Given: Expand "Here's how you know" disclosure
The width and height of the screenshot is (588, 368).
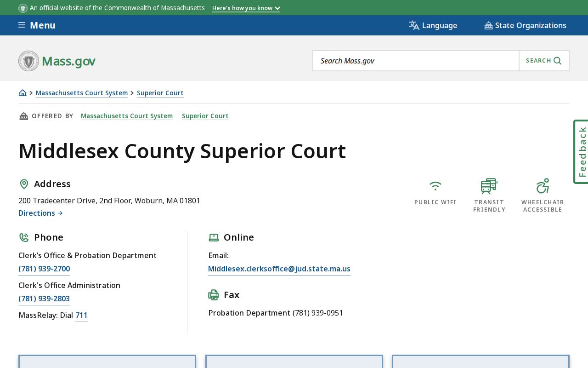Looking at the screenshot, I should click(246, 8).
